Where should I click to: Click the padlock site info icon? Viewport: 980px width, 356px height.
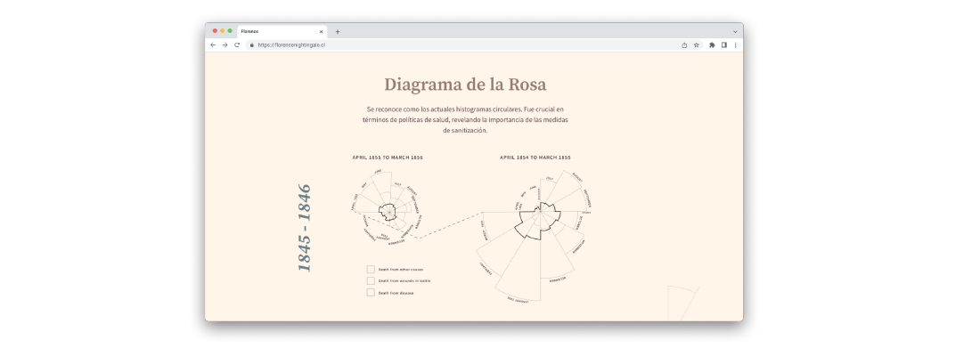tap(252, 44)
